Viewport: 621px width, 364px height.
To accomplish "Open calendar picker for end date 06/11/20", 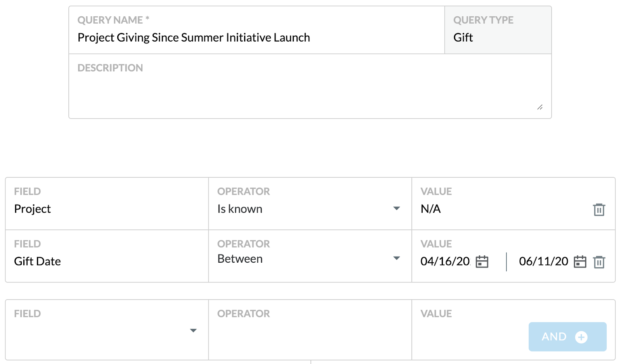I will coord(580,262).
